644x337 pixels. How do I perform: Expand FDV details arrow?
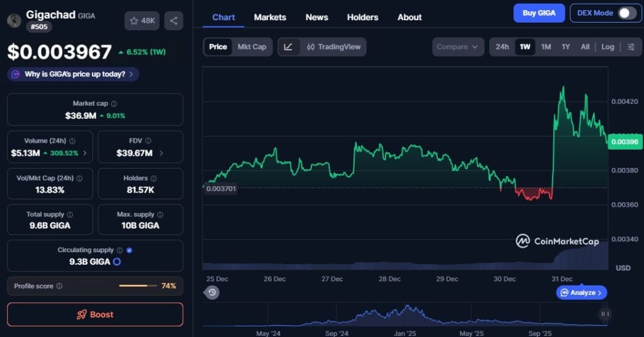[161, 153]
